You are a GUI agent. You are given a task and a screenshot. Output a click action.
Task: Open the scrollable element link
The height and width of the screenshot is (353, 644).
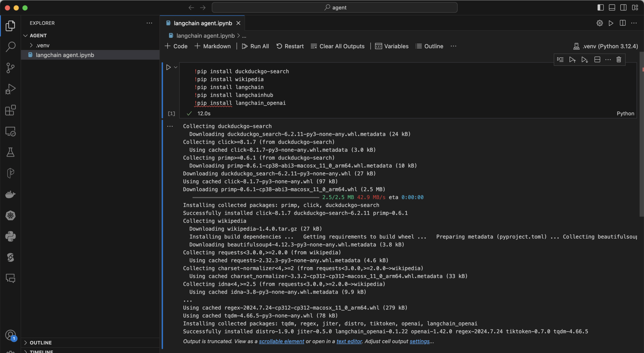pyautogui.click(x=281, y=341)
